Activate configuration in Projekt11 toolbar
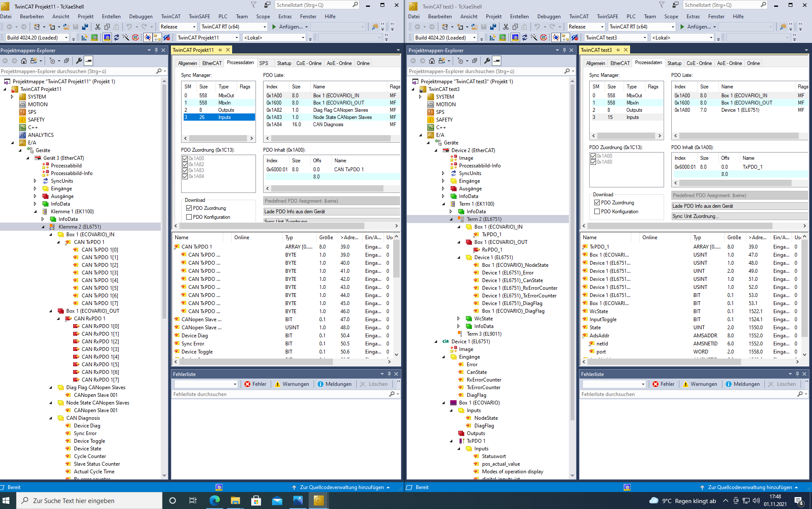 (84, 38)
